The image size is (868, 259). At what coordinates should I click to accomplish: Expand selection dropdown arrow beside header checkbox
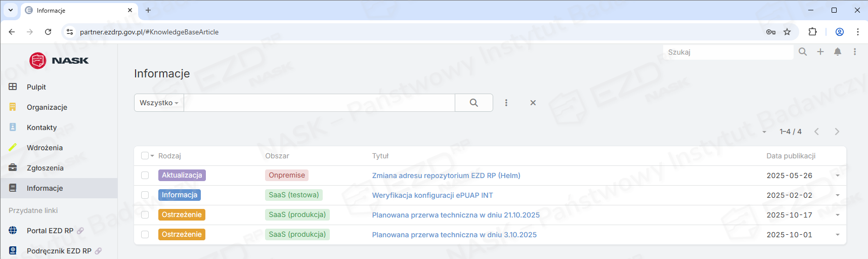point(152,156)
